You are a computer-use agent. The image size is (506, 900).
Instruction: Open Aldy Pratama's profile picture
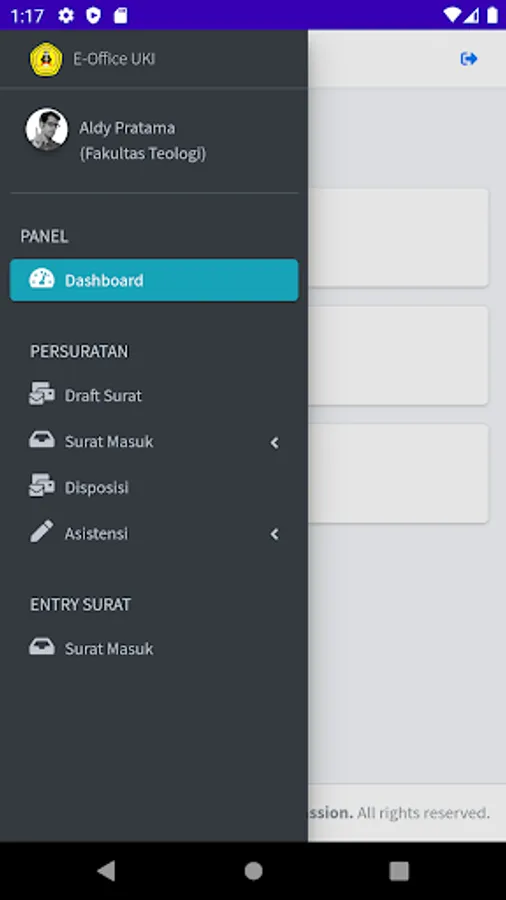point(47,130)
